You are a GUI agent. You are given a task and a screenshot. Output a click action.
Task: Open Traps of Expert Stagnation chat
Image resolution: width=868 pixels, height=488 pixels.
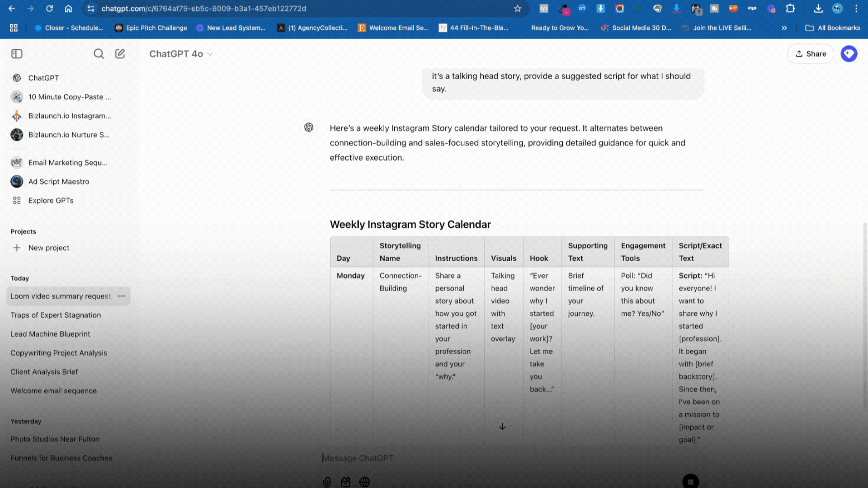tap(56, 315)
